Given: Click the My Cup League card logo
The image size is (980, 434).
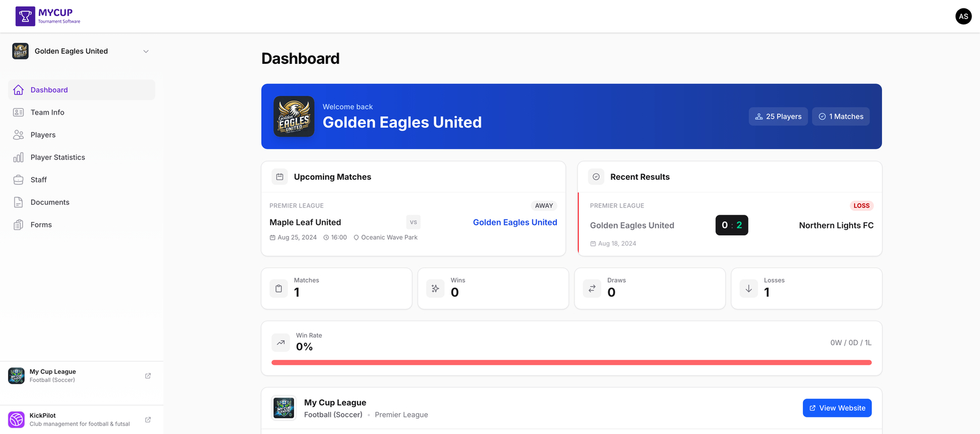Looking at the screenshot, I should click(284, 408).
